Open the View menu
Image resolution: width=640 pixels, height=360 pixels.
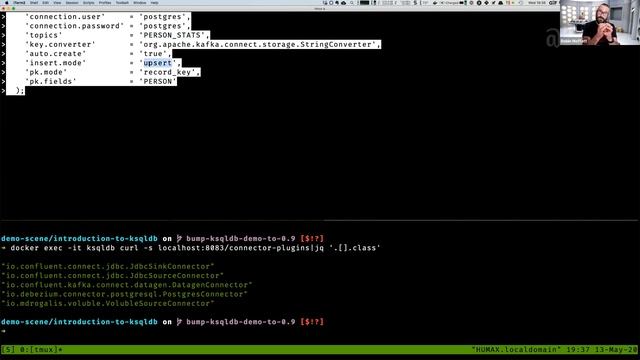pos(57,2)
